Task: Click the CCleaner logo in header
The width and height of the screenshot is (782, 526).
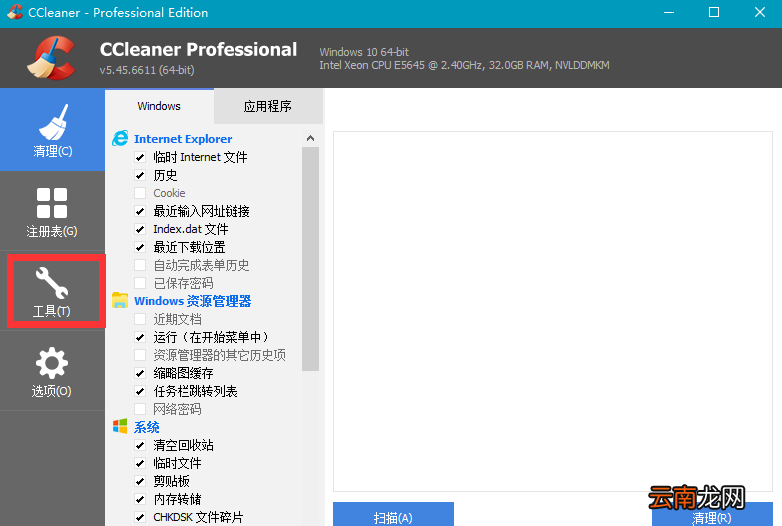Action: coord(52,58)
